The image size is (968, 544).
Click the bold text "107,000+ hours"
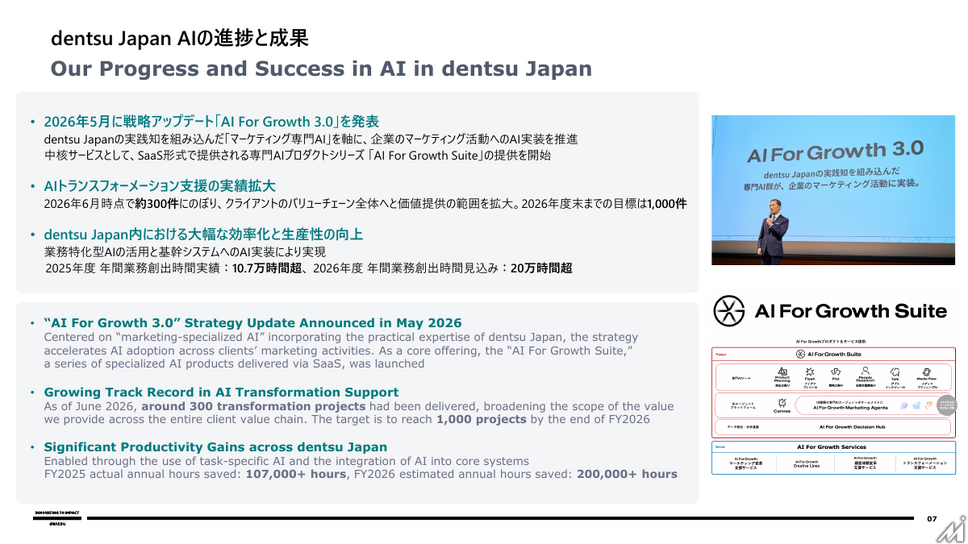pos(296,474)
